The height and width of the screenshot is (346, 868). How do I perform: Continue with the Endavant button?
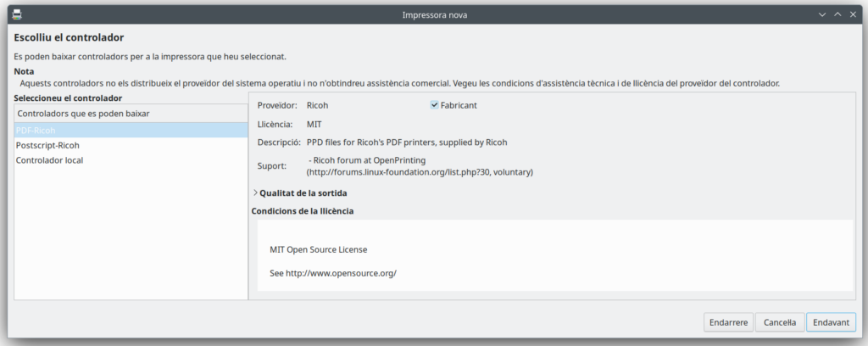(x=831, y=322)
